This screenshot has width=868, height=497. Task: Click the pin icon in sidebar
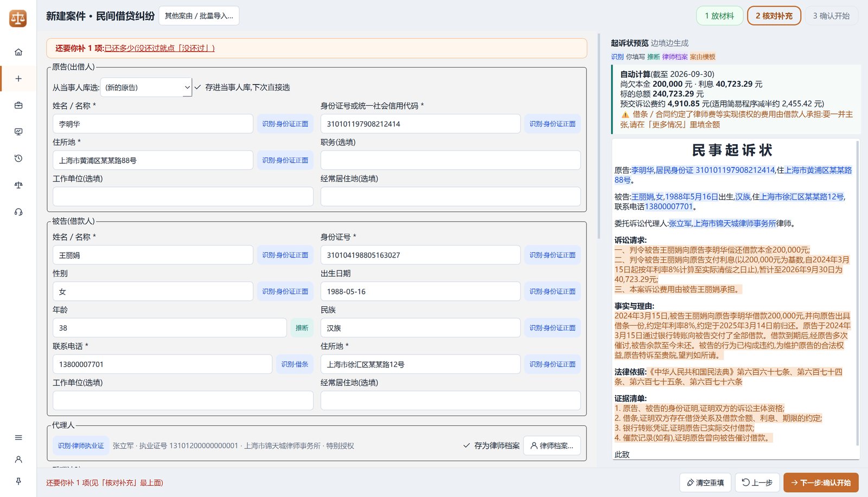(18, 481)
